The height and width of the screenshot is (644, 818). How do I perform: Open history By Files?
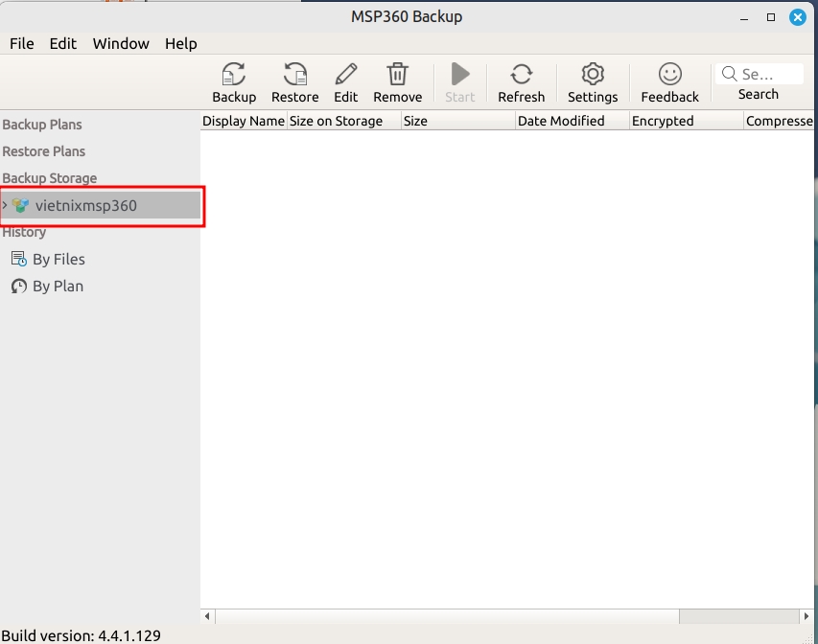58,259
